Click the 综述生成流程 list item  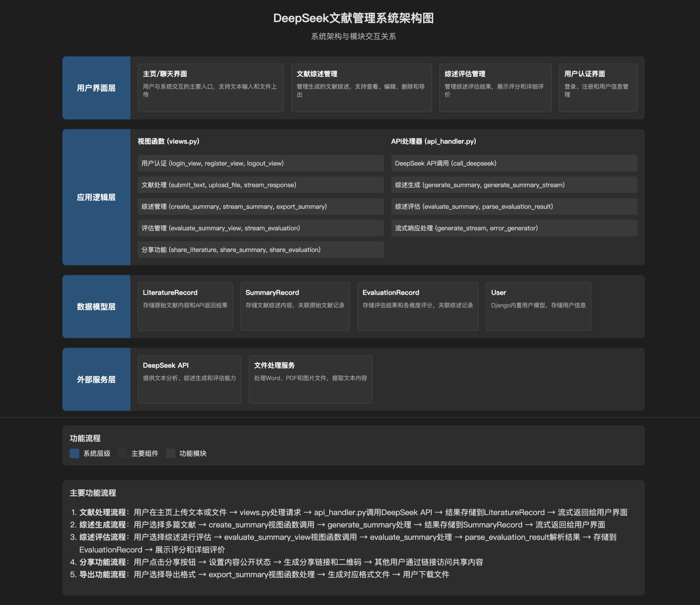click(x=342, y=525)
